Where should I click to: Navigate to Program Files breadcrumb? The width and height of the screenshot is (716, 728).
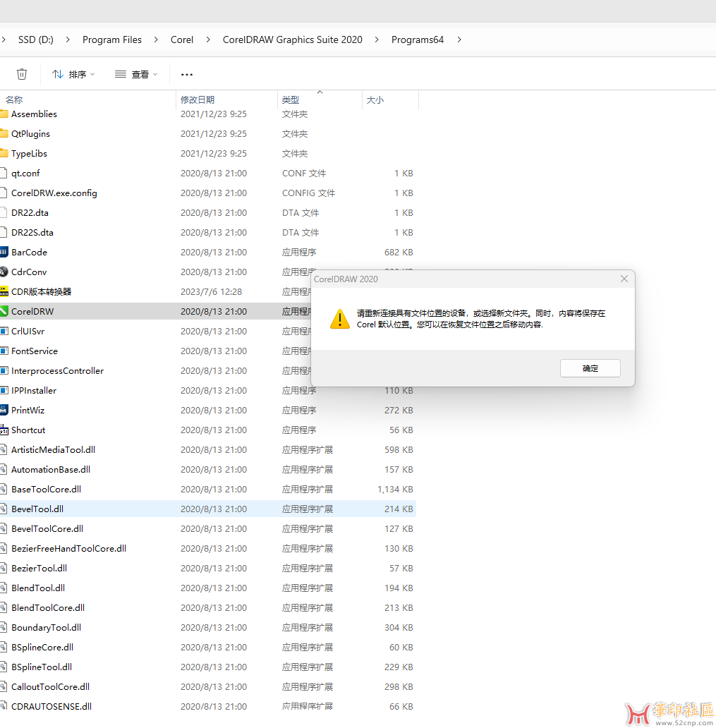click(112, 40)
